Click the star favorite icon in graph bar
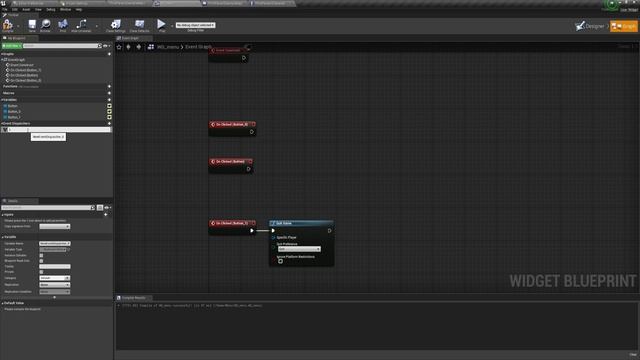The width and height of the screenshot is (640, 360). (x=119, y=47)
